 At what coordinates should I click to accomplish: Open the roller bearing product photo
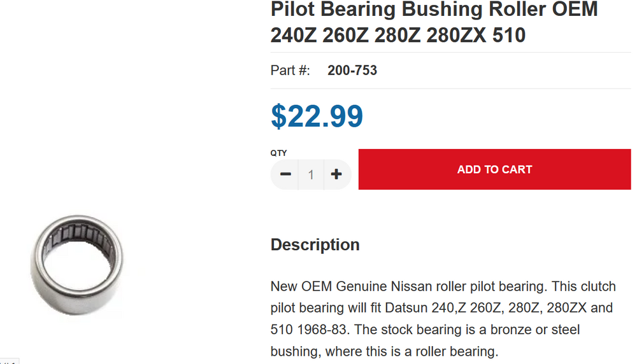pyautogui.click(x=77, y=265)
